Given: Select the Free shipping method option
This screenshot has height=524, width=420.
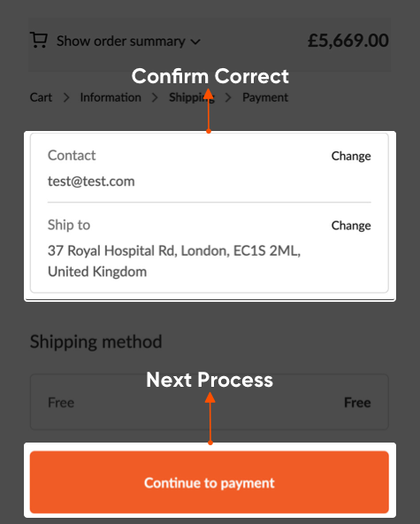Looking at the screenshot, I should (210, 402).
